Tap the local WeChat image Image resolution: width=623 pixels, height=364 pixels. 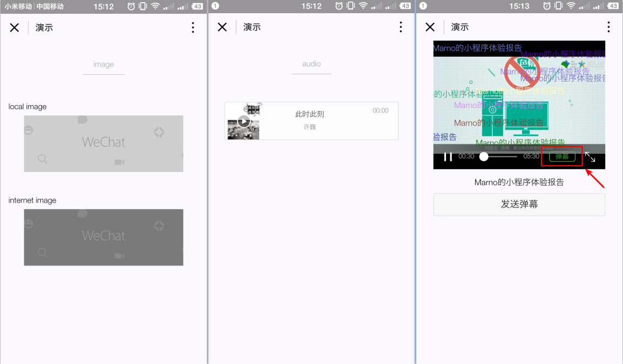point(104,144)
